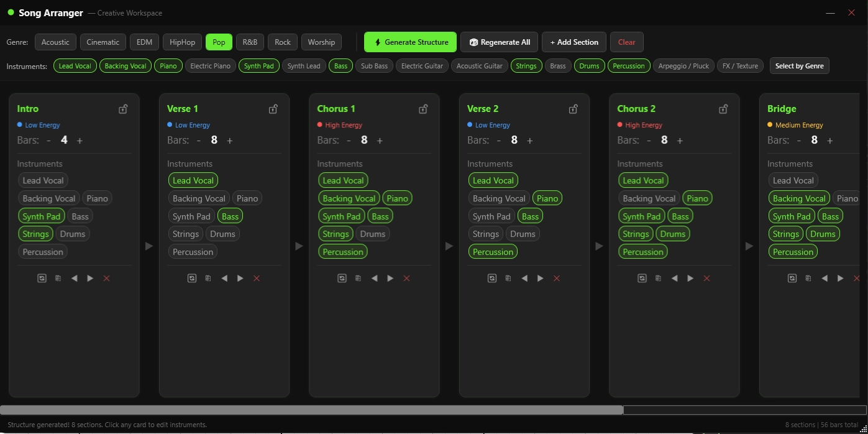Image resolution: width=868 pixels, height=434 pixels.
Task: Duplicate the Chorus 1 section
Action: pos(358,278)
